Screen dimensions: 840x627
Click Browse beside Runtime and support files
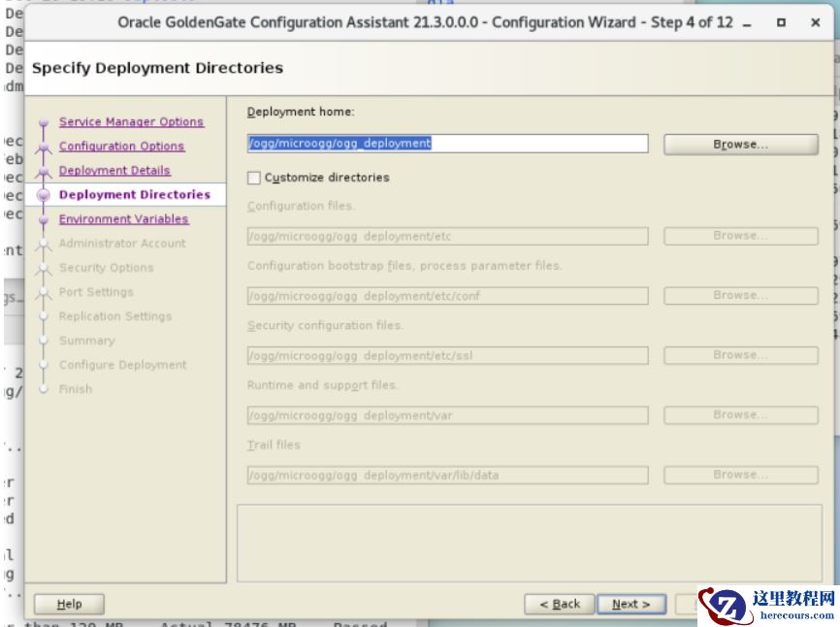(x=741, y=414)
